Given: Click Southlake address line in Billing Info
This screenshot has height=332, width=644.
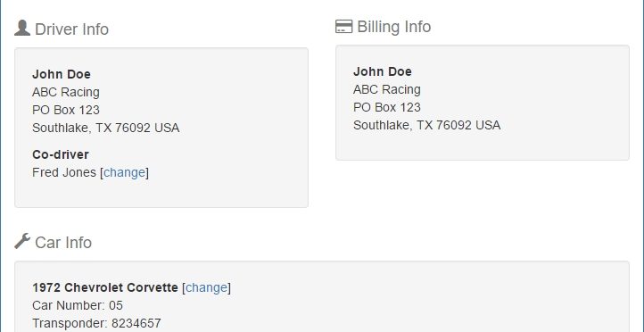Looking at the screenshot, I should [x=426, y=125].
